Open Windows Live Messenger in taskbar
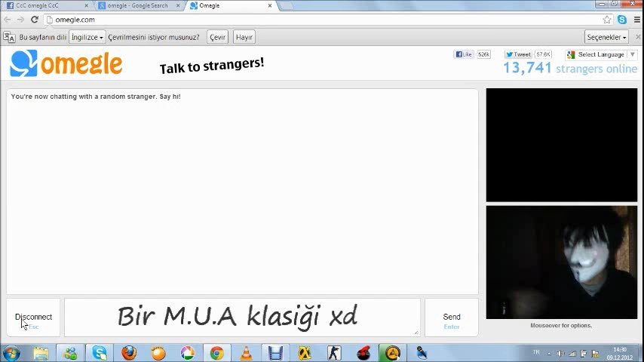 pyautogui.click(x=70, y=353)
